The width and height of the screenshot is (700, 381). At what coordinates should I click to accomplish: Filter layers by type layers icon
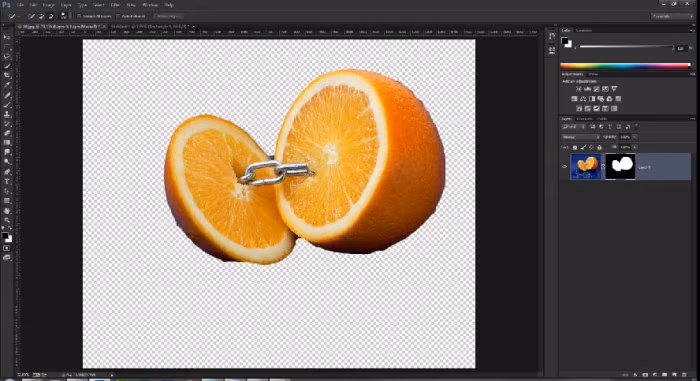(x=610, y=127)
